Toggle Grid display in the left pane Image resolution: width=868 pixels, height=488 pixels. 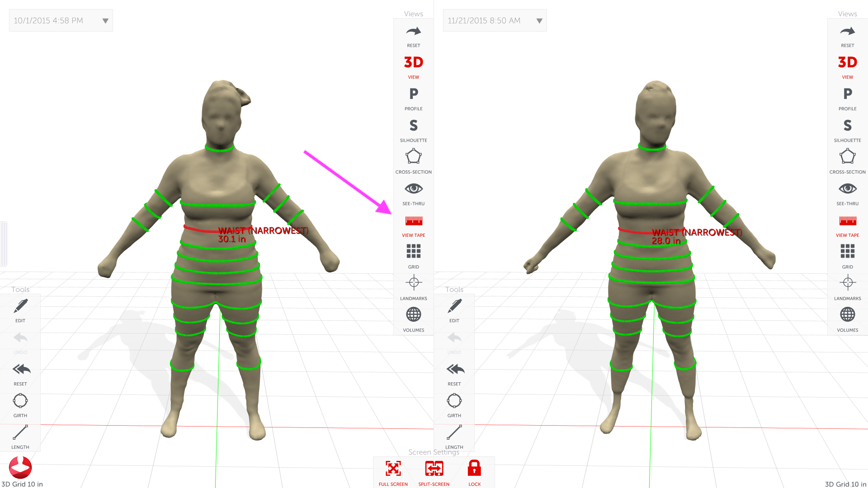tap(413, 252)
